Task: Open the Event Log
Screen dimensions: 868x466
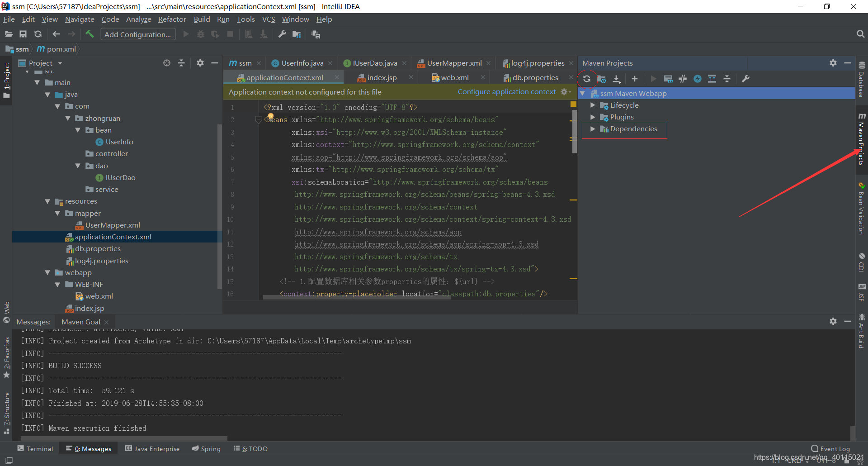Action: pyautogui.click(x=830, y=448)
